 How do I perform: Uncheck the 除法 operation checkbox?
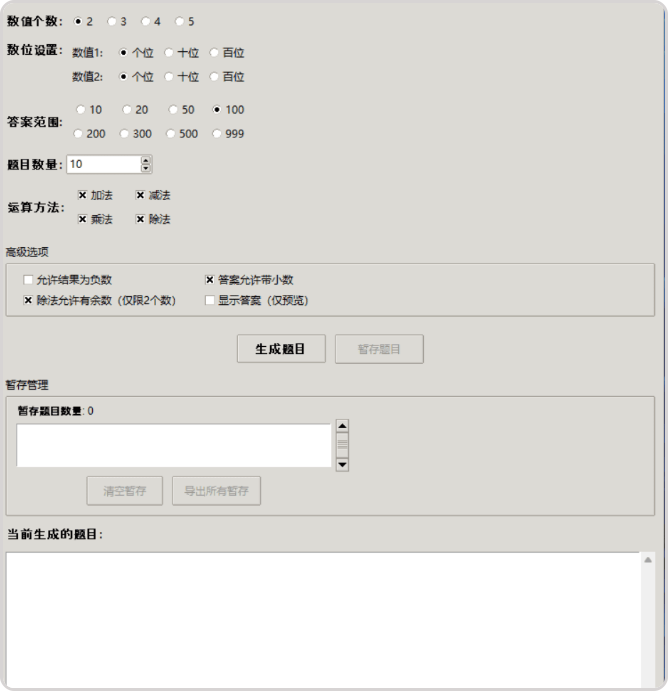coord(140,218)
